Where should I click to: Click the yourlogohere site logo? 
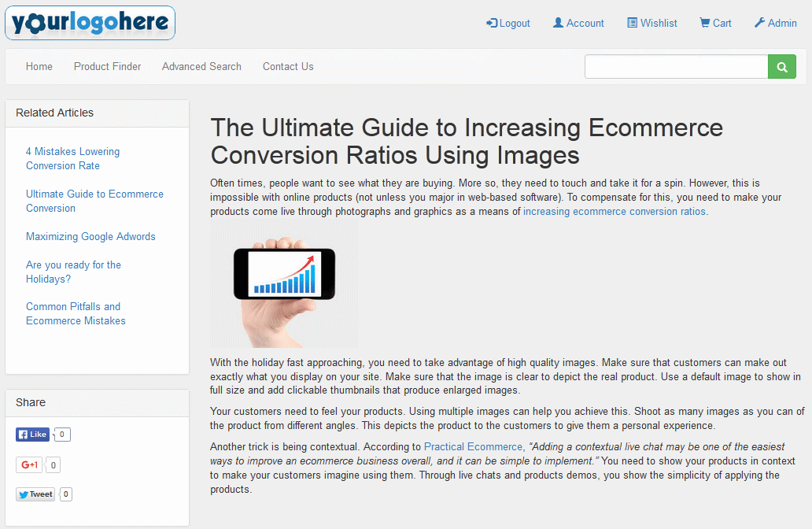pos(90,23)
